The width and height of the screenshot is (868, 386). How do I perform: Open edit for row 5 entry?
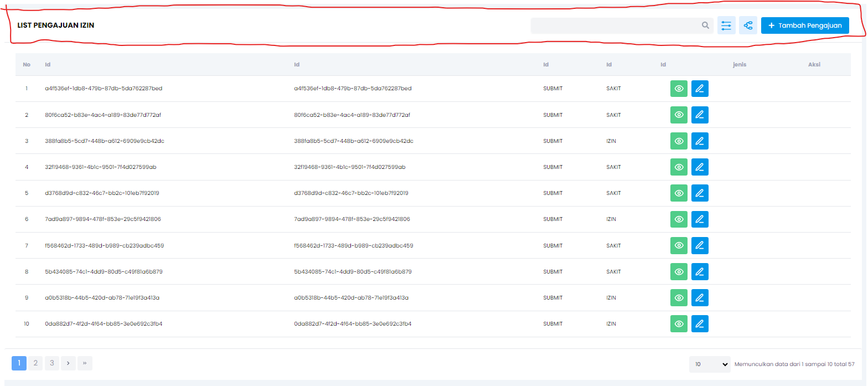click(x=700, y=193)
